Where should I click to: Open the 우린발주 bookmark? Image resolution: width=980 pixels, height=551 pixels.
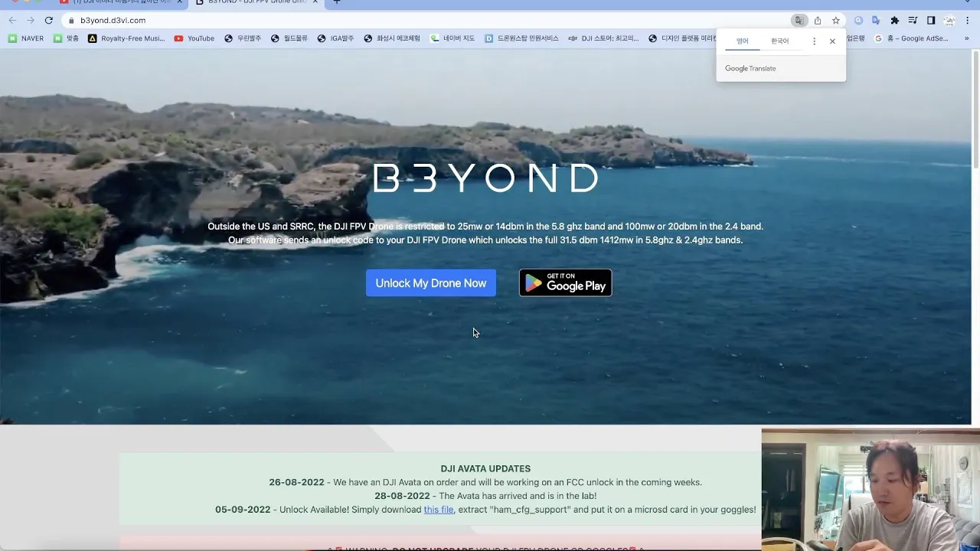tap(243, 38)
